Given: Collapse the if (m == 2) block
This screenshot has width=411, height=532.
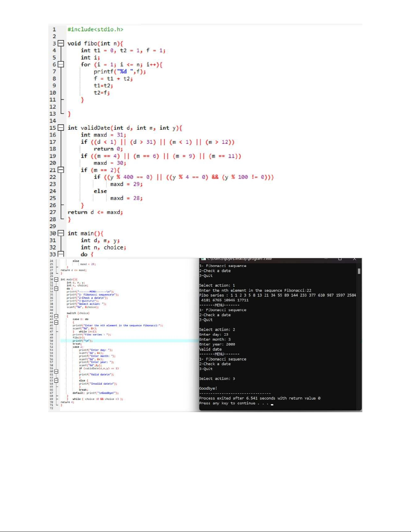Looking at the screenshot, I should point(61,170).
